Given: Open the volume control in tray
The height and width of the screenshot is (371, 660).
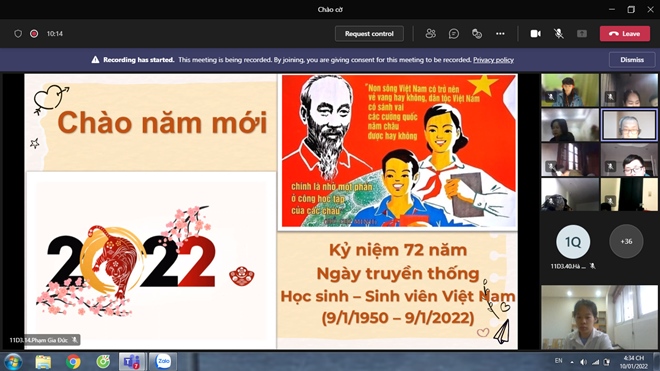Looking at the screenshot, I should (583, 362).
